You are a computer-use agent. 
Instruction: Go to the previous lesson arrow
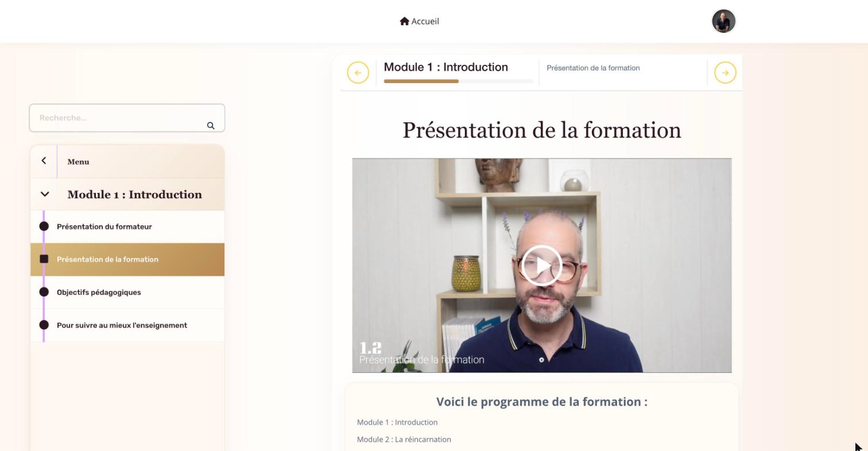click(358, 72)
